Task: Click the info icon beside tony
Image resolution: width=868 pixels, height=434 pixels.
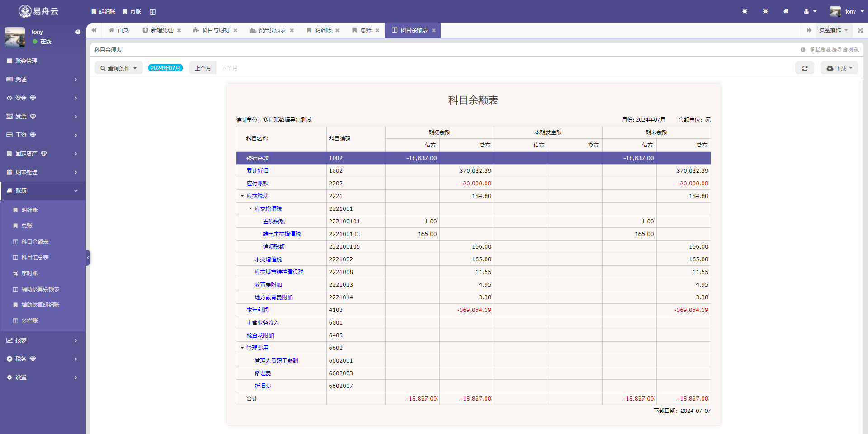Action: pos(78,32)
